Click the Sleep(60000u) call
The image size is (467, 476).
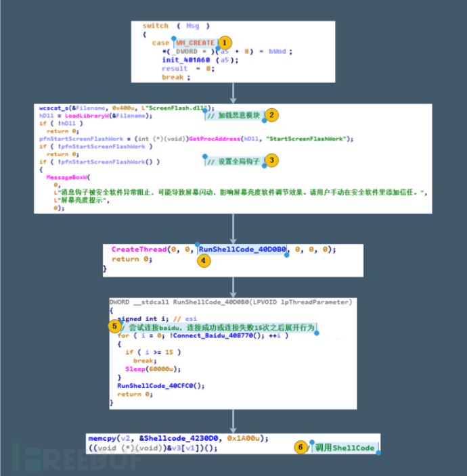tap(153, 369)
